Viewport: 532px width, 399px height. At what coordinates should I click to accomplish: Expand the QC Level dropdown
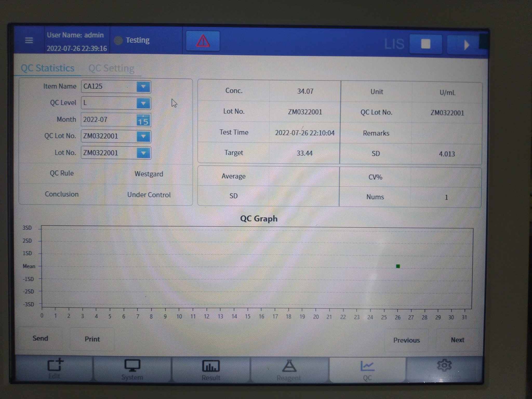click(x=143, y=103)
